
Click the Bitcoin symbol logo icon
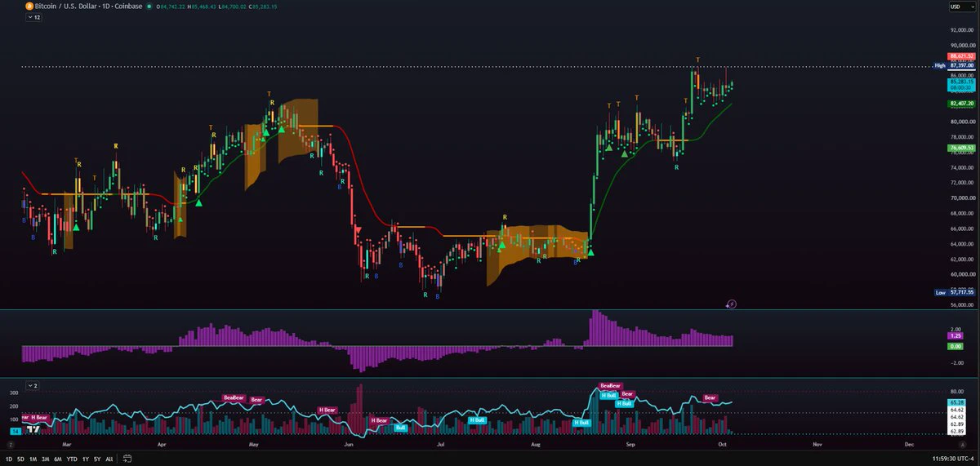[x=28, y=6]
